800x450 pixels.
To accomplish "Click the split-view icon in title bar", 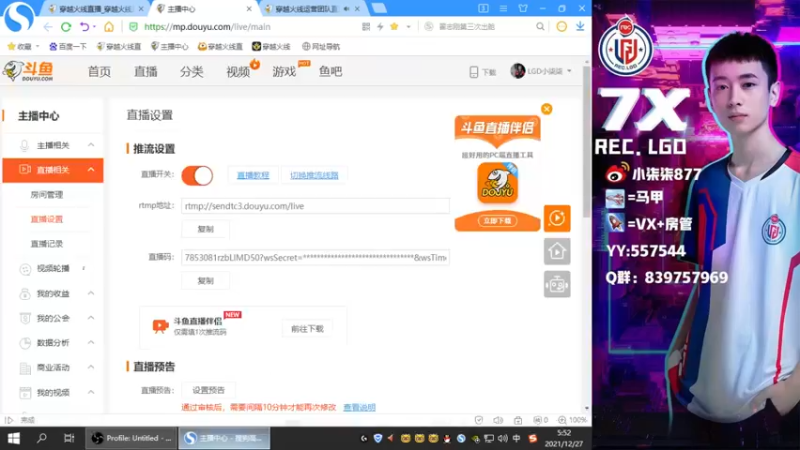I will point(483,8).
